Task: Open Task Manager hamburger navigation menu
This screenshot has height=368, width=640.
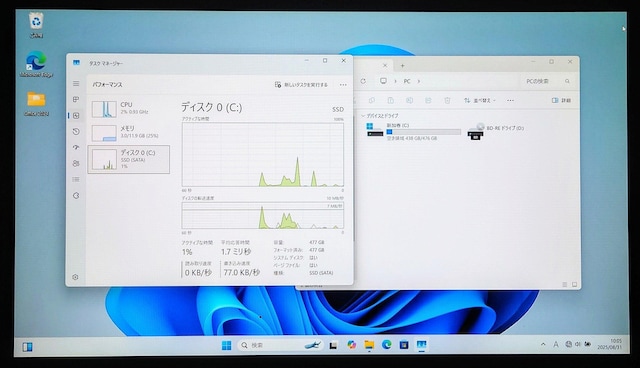Action: click(x=76, y=84)
